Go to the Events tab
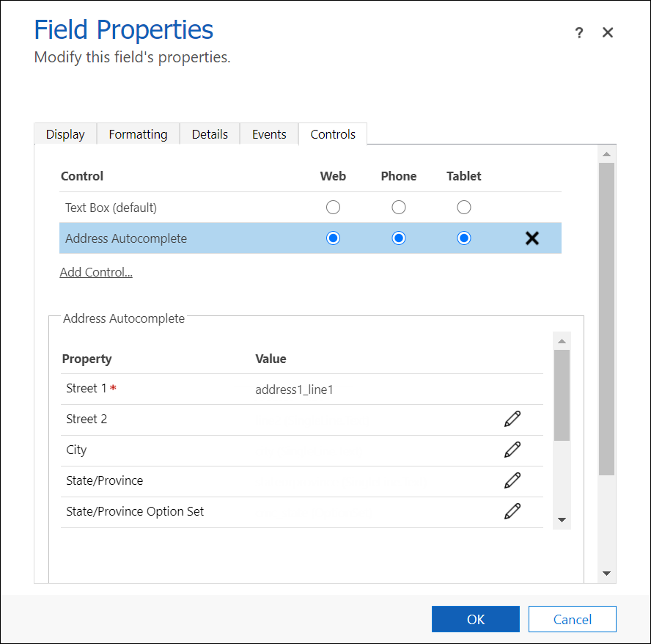The width and height of the screenshot is (651, 644). pos(269,134)
